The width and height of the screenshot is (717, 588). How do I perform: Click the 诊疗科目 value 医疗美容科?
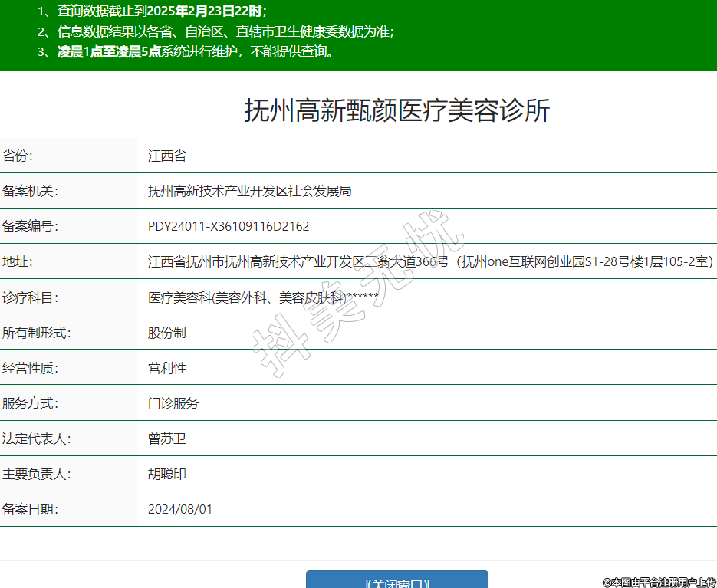point(263,297)
